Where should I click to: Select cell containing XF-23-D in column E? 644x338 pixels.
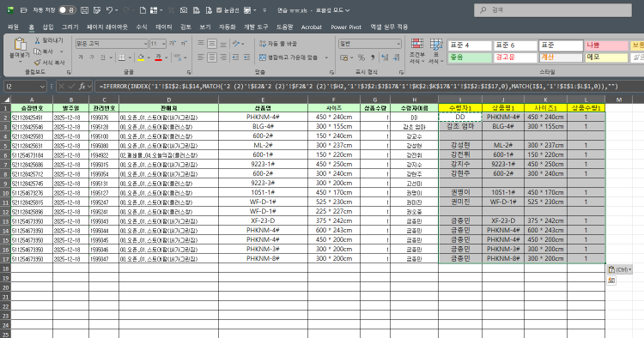[263, 220]
